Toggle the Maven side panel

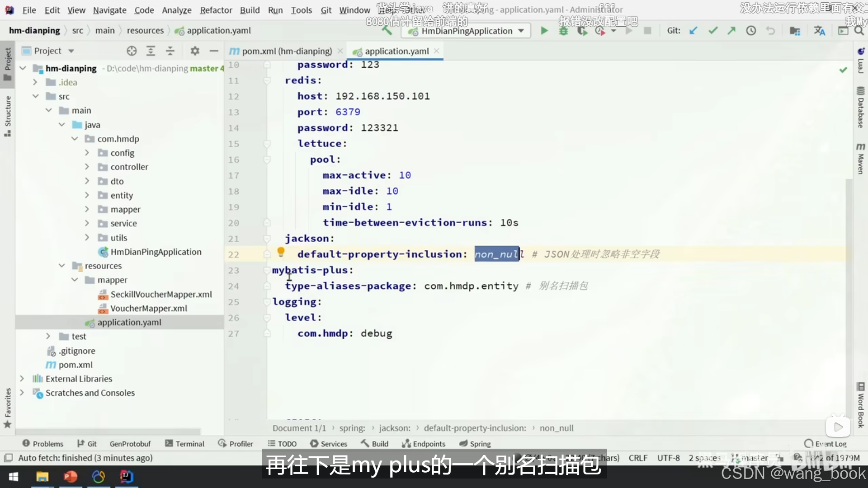860,158
